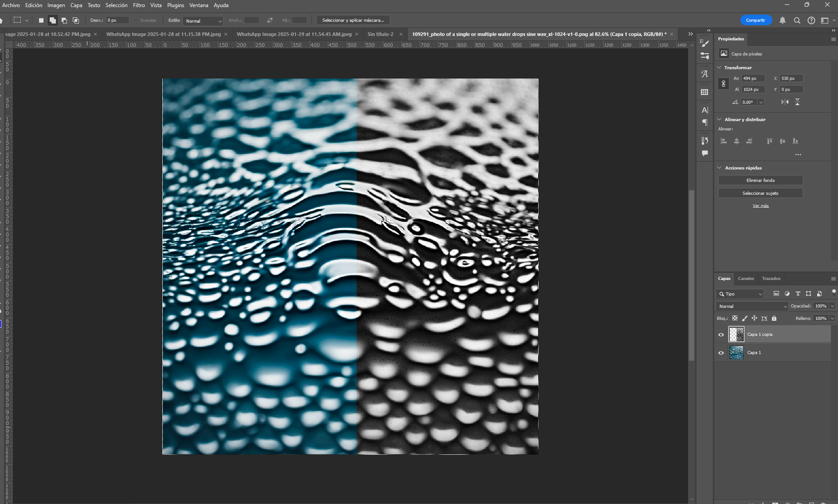
Task: Align top edges icon
Action: coord(770,141)
